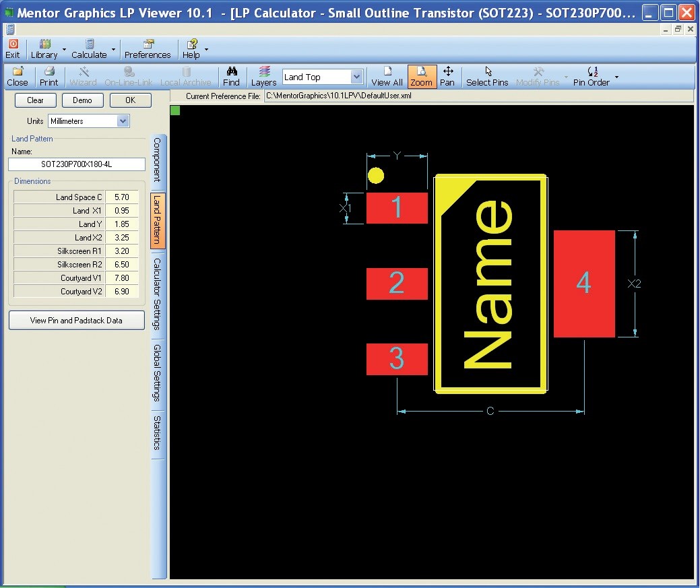The height and width of the screenshot is (588, 700).
Task: Click the Land Y value 1.85
Action: (x=122, y=224)
